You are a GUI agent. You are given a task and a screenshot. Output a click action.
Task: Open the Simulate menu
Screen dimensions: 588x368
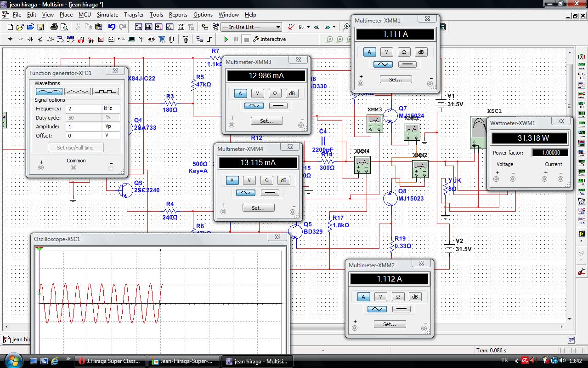click(x=107, y=15)
